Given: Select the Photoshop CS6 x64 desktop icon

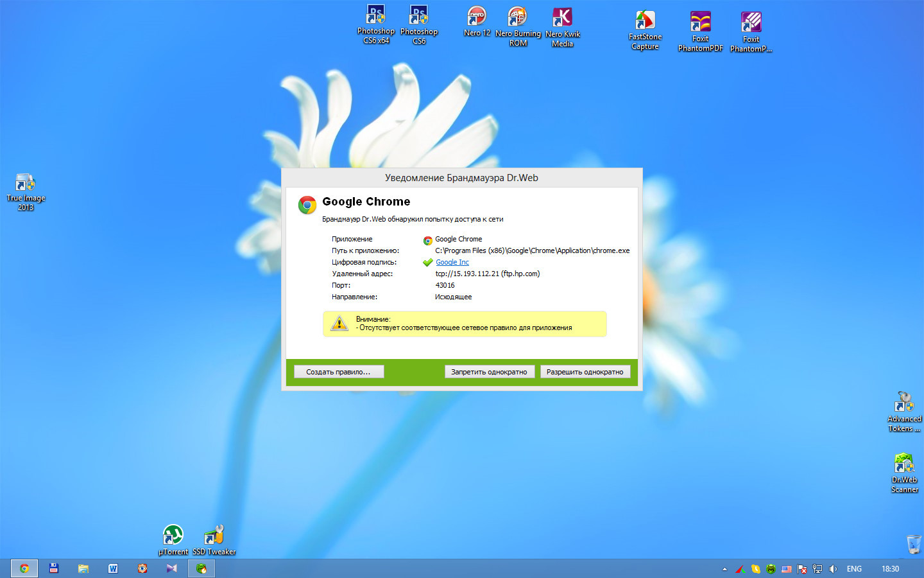Looking at the screenshot, I should pos(375,24).
